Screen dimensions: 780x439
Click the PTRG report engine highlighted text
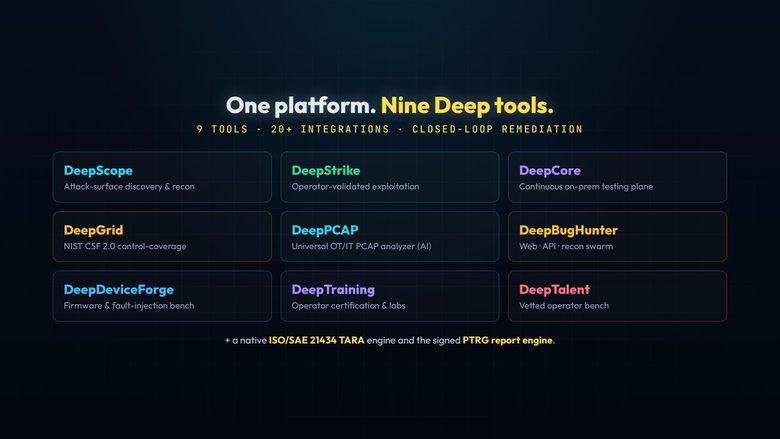507,341
